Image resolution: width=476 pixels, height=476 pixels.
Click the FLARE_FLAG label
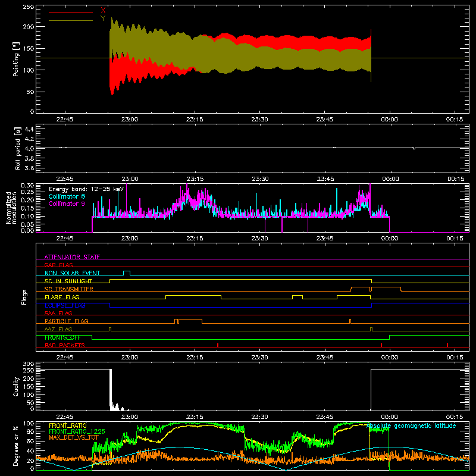pos(62,297)
